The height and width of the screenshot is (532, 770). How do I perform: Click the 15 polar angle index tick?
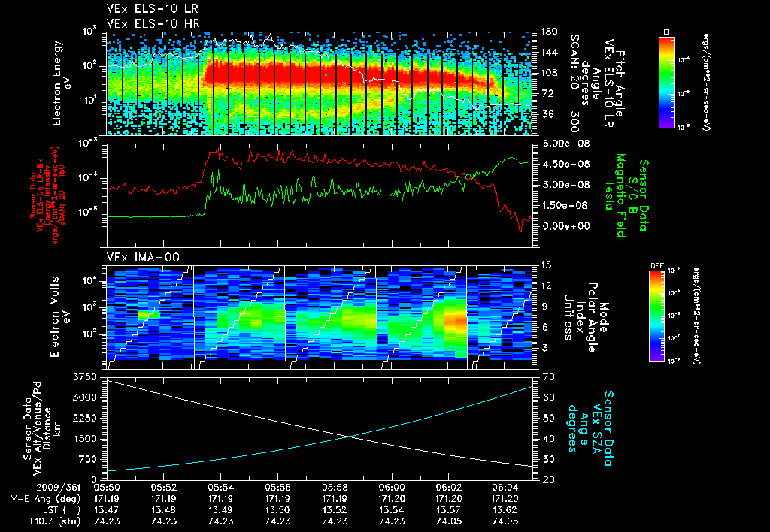[x=546, y=265]
